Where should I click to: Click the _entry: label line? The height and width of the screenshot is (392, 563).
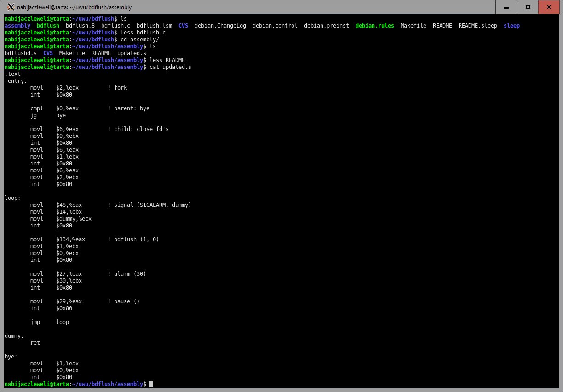click(x=16, y=81)
